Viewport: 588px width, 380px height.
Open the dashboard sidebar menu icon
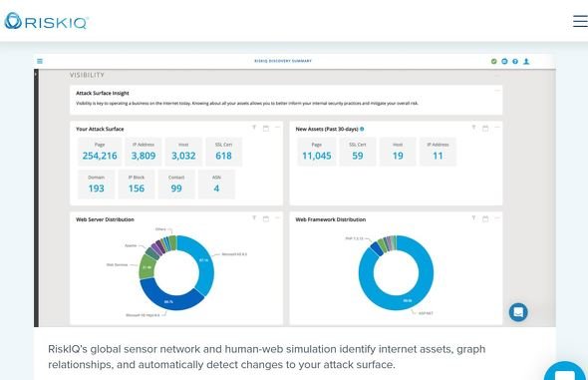[x=40, y=61]
